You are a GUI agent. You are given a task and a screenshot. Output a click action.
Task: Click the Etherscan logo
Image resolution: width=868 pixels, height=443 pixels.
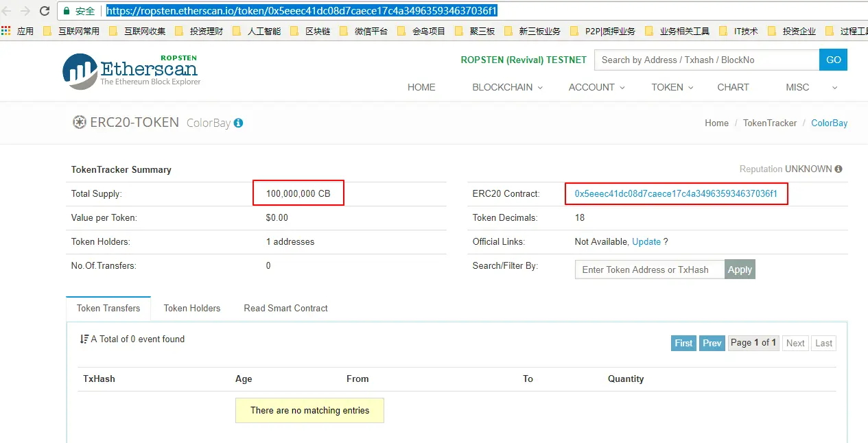(x=131, y=71)
